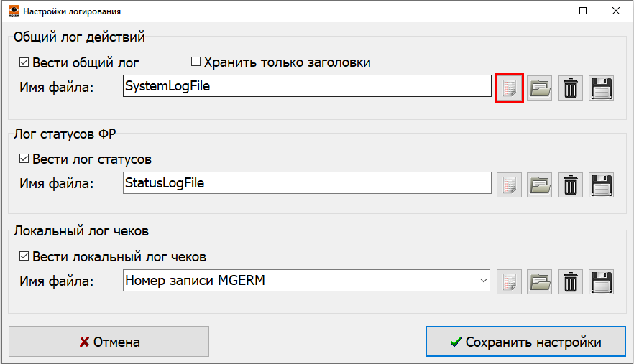
Task: Expand the "Номер записи MGERM" dropdown
Action: (x=484, y=281)
